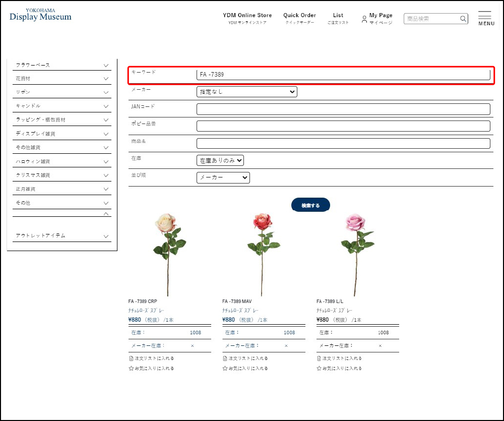Screen dimensions: 504x421
Task: Open Quick Order from top navigation
Action: (x=299, y=18)
